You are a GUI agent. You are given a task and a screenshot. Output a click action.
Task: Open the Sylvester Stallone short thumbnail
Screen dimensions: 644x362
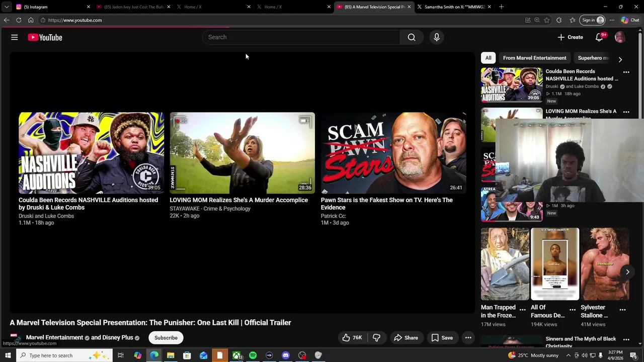605,264
